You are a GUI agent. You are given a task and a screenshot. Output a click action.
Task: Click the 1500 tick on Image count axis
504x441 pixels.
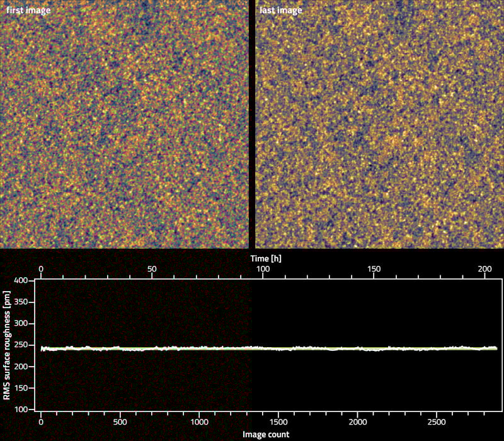coord(278,422)
